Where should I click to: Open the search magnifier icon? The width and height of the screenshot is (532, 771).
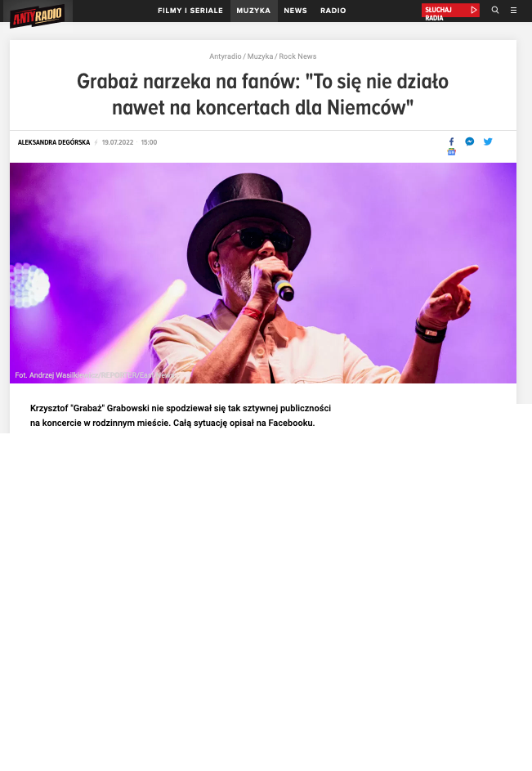495,10
